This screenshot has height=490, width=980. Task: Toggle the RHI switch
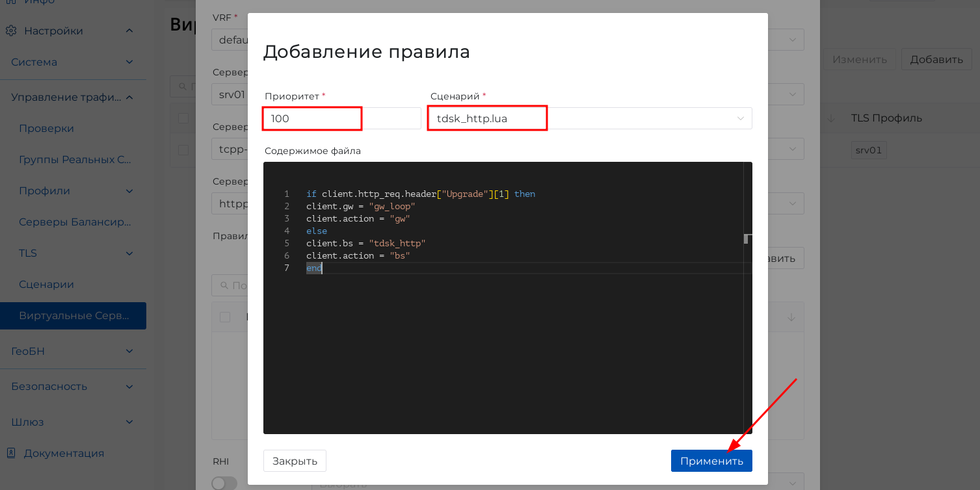click(x=224, y=483)
